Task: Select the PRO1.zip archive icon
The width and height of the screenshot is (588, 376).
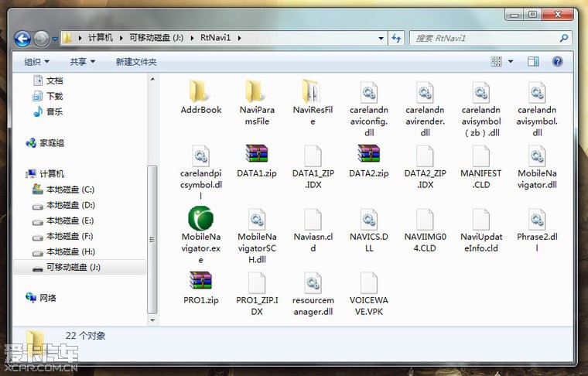Action: pos(200,280)
